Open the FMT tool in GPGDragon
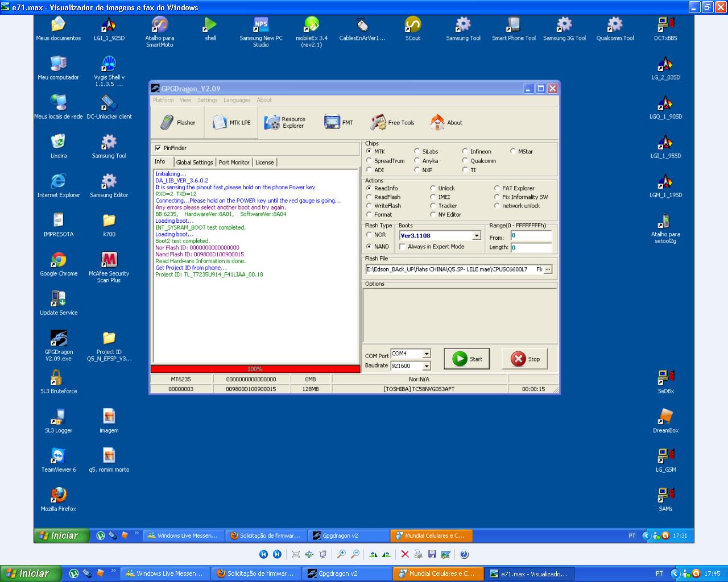 (338, 122)
